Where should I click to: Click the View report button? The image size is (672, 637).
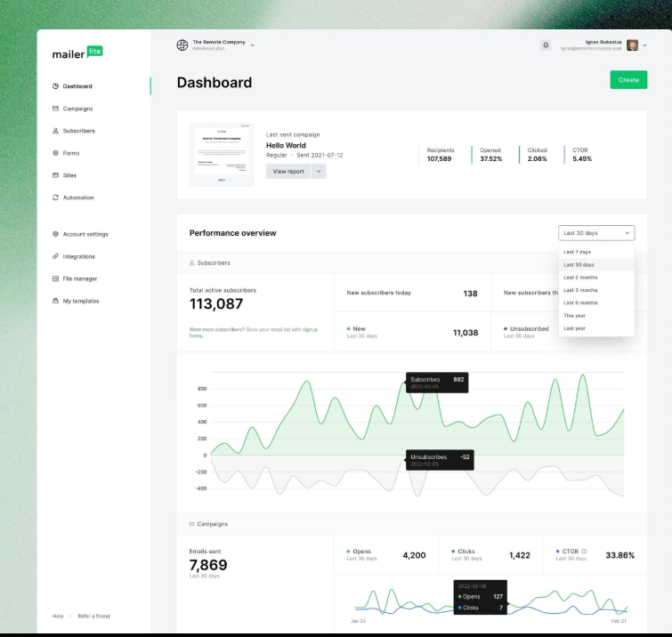coord(287,172)
